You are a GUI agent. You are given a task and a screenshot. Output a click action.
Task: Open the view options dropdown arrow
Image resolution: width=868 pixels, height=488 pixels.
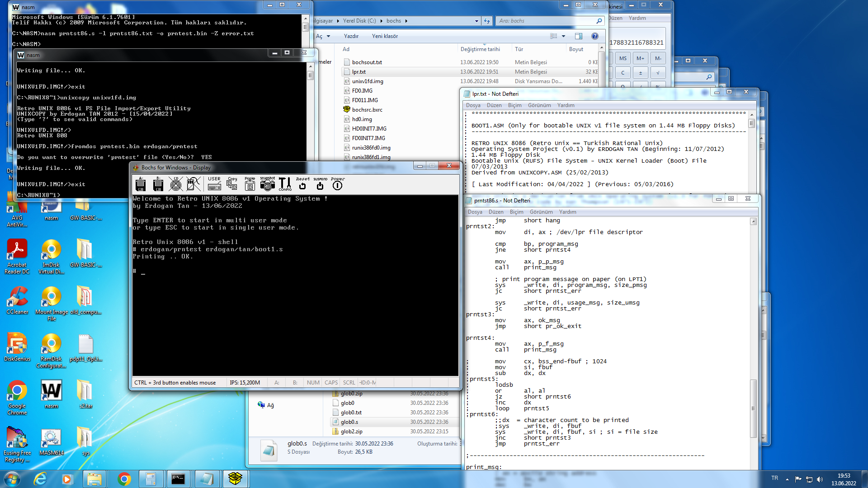(563, 36)
